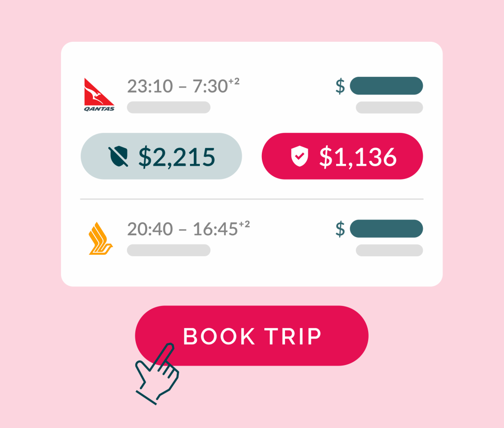Viewport: 504px width, 428px height.
Task: Click the grey placeholder bar under 23:10 time
Action: point(168,107)
